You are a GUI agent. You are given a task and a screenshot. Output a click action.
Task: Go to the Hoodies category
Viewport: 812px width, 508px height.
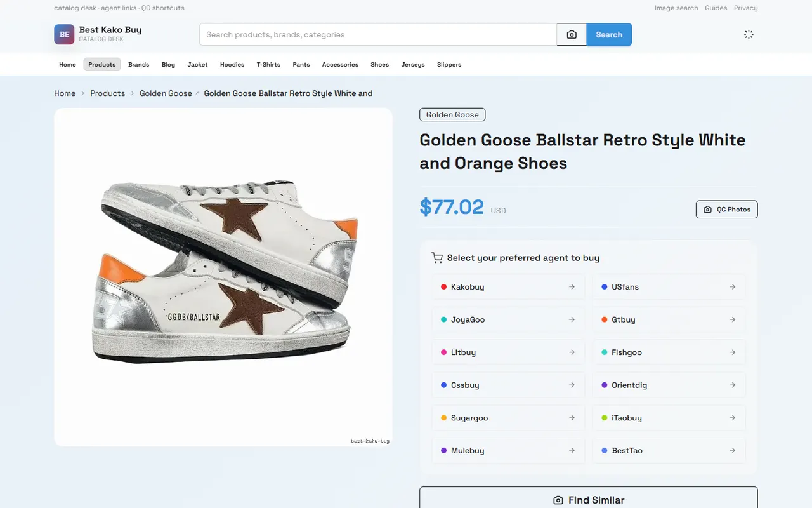(x=232, y=64)
